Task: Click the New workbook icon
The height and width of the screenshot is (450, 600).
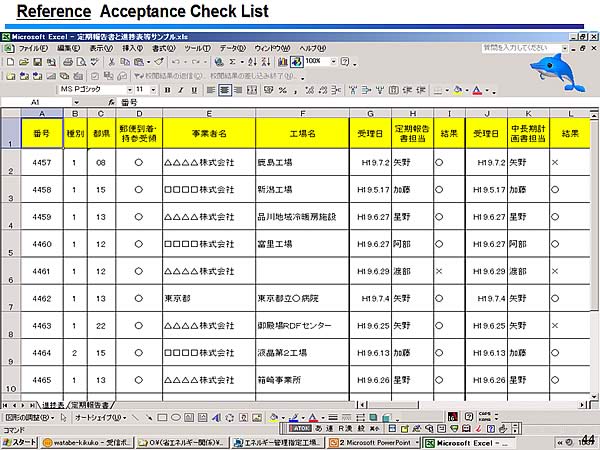Action: pos(10,62)
